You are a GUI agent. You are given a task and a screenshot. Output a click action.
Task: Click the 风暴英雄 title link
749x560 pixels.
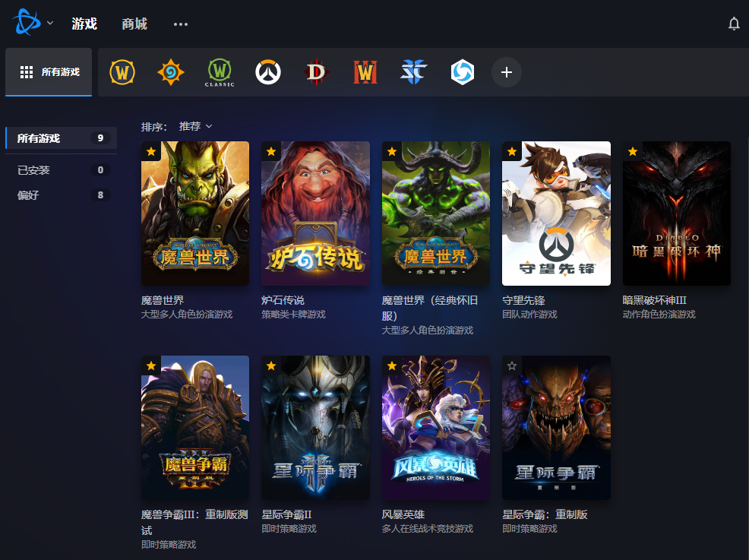point(403,514)
